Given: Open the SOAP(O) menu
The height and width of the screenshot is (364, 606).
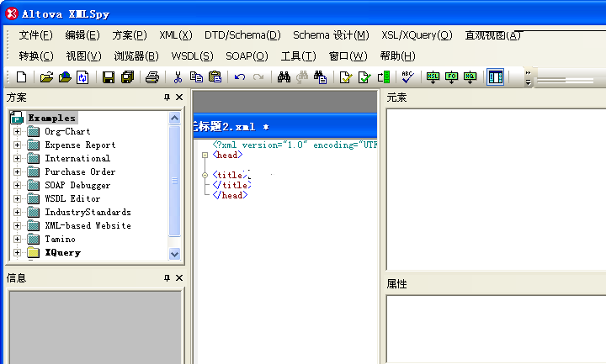Looking at the screenshot, I should [247, 56].
